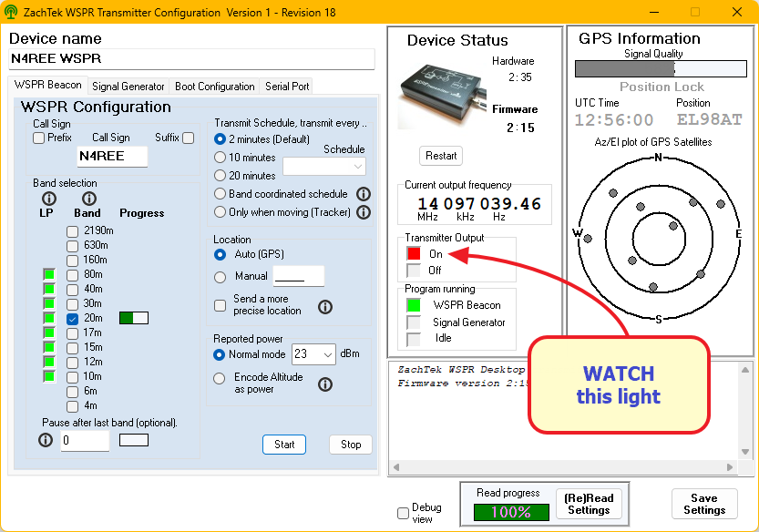Click the Save Settings button
The height and width of the screenshot is (532, 759).
coord(703,504)
